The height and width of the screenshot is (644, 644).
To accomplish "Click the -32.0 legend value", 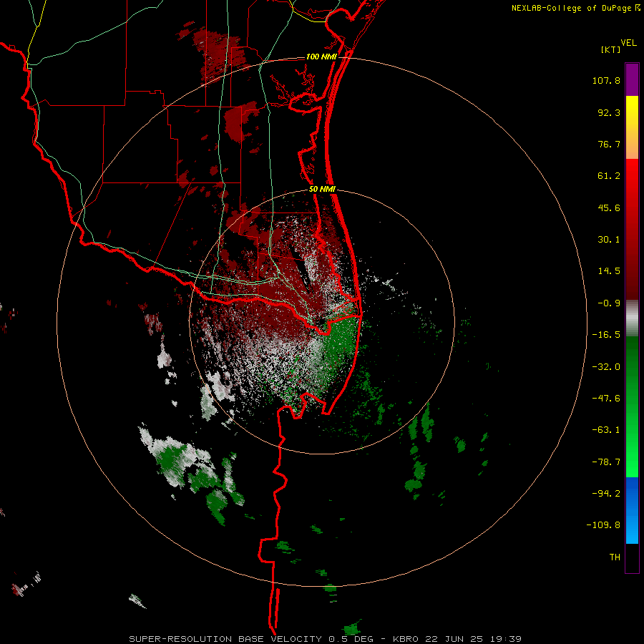I will click(x=606, y=367).
